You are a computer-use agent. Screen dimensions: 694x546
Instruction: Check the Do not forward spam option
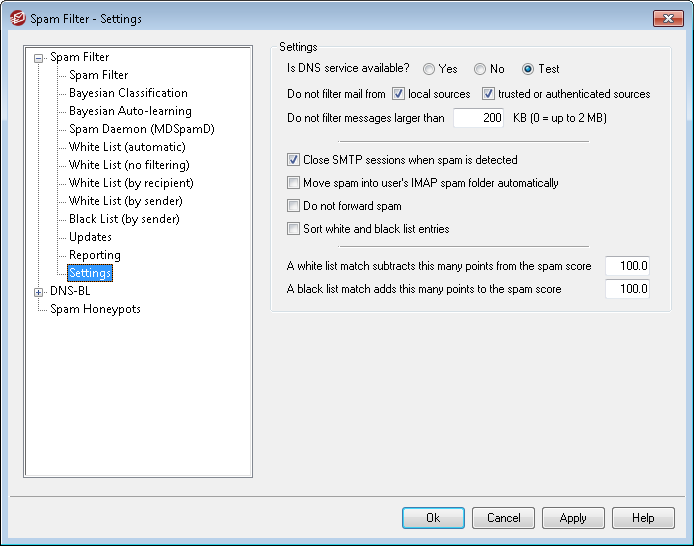pyautogui.click(x=294, y=206)
